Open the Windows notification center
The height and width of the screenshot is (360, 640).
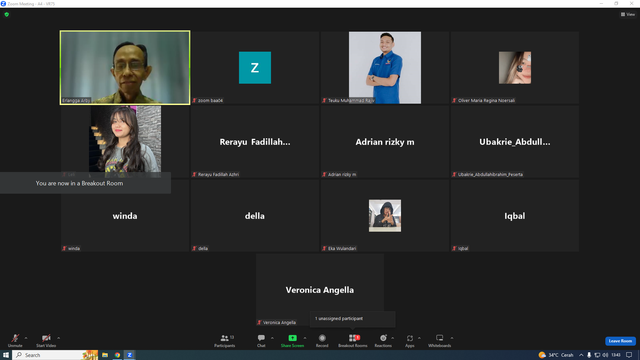pyautogui.click(x=629, y=355)
